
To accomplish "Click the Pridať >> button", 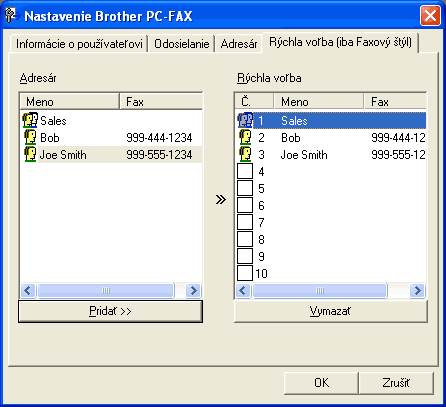I will pyautogui.click(x=110, y=311).
